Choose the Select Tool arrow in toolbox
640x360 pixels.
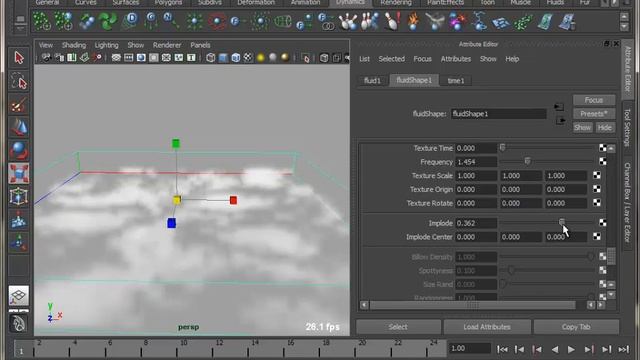click(19, 58)
